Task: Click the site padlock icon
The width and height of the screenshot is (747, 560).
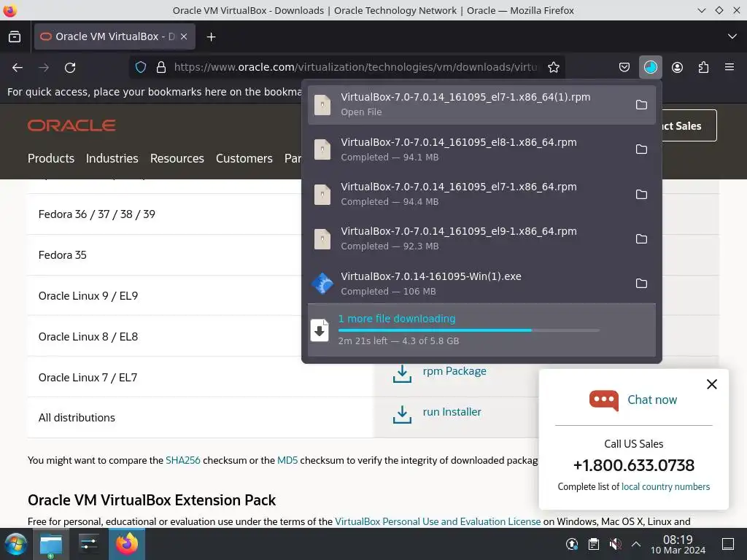Action: click(x=161, y=67)
